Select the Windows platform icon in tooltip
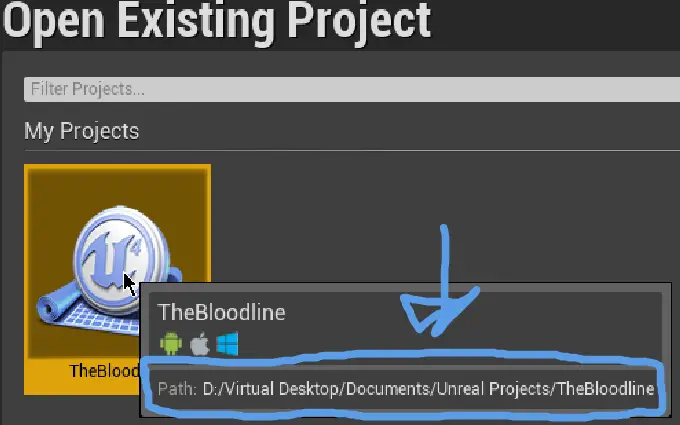Screen dimensions: 680x425 pos(227,343)
